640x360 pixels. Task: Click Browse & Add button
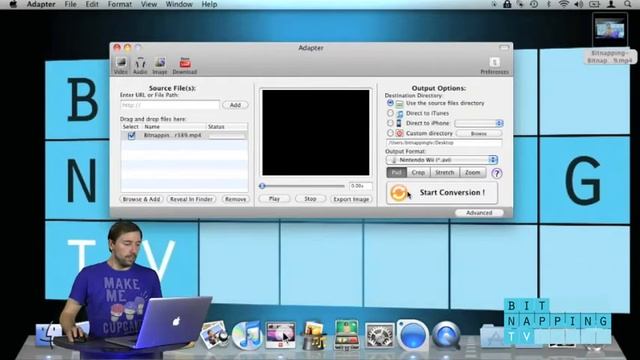pyautogui.click(x=141, y=199)
